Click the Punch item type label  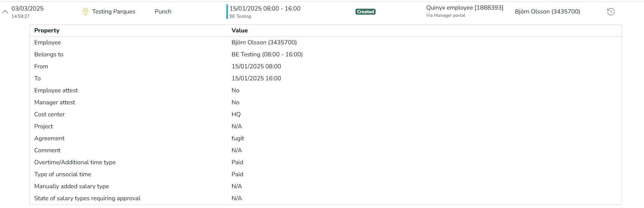pos(163,12)
